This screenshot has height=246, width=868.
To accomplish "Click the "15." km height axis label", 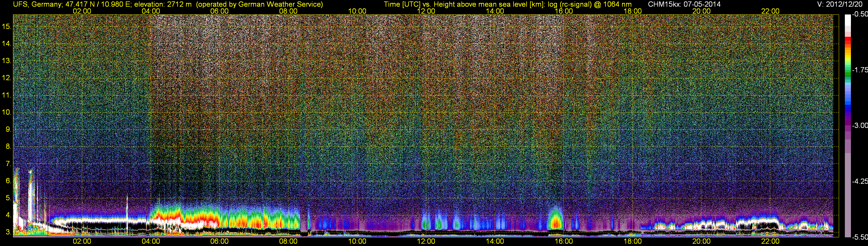I will [x=7, y=26].
